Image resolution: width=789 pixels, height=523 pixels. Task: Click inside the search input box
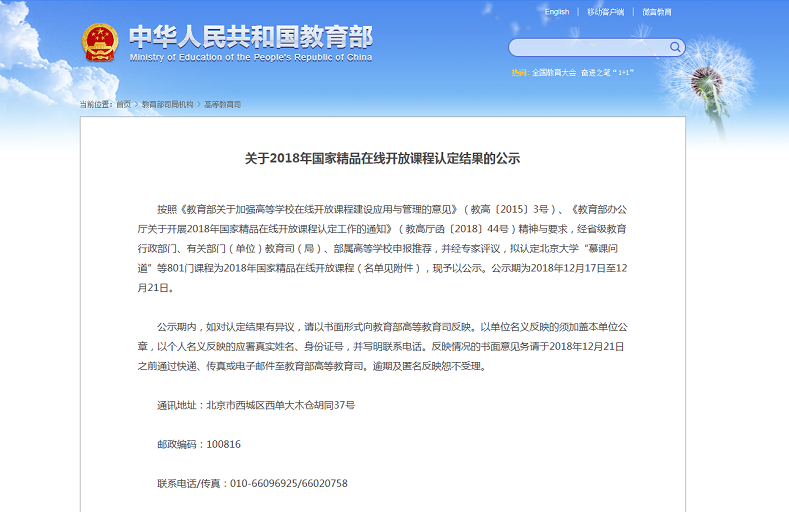pos(588,47)
